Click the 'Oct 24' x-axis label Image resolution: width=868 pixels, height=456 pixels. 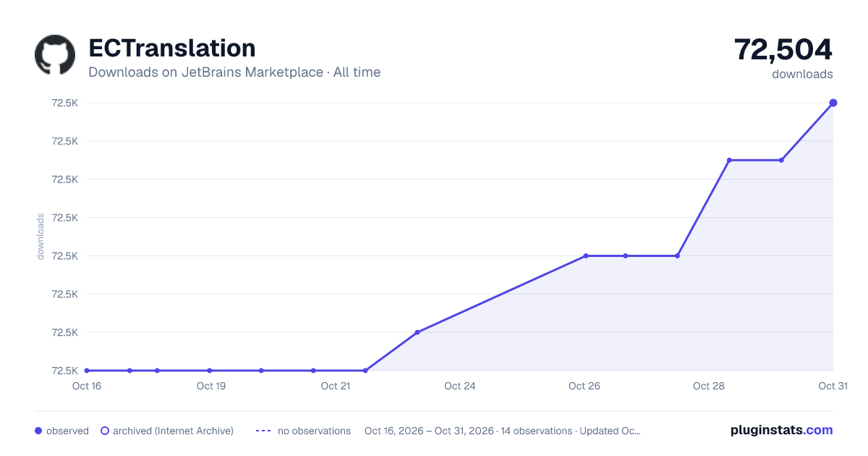point(460,386)
